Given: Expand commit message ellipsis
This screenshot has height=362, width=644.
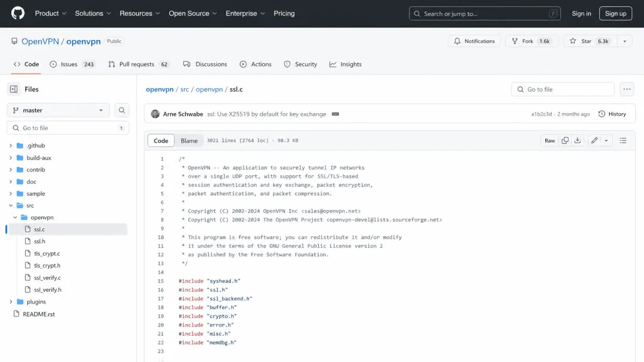Looking at the screenshot, I should click(x=335, y=114).
